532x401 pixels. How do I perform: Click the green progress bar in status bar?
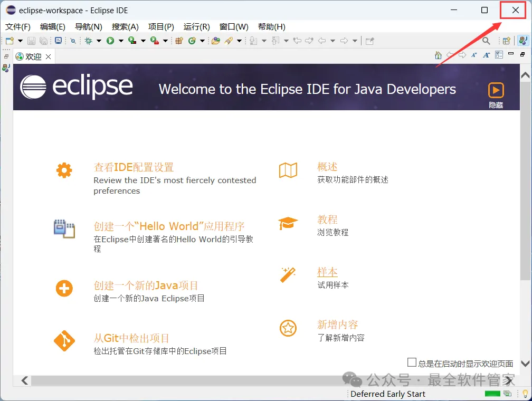(492, 394)
